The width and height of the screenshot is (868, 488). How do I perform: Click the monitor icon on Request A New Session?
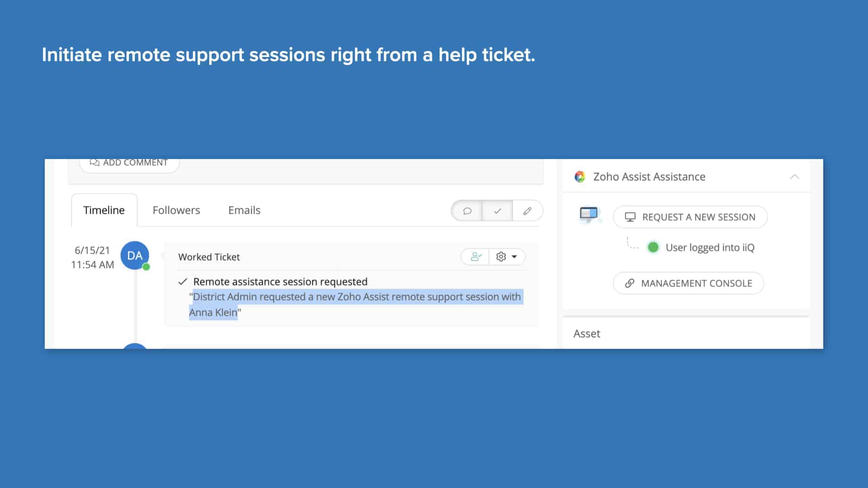click(x=630, y=217)
